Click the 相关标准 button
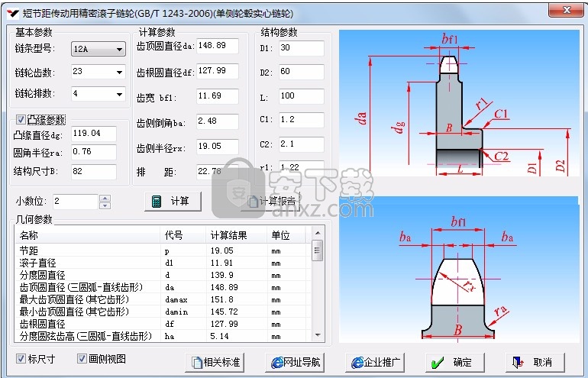This screenshot has height=378, width=588. (x=215, y=362)
